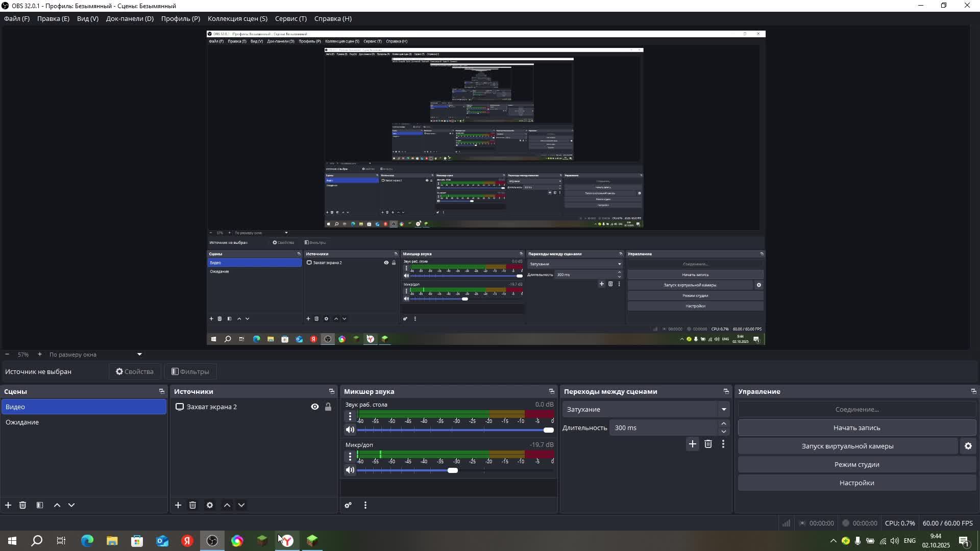
Task: Toggle lock on Захват экрана 2 source
Action: [328, 407]
